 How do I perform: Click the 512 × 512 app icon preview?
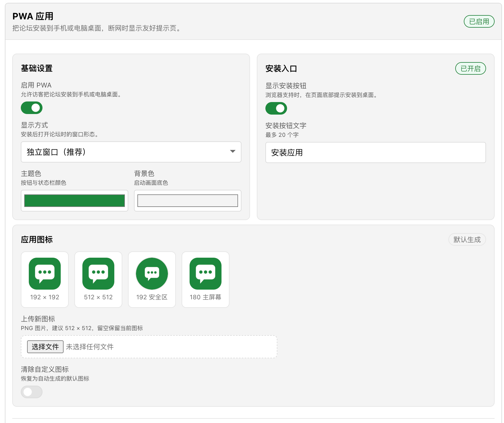(x=98, y=274)
